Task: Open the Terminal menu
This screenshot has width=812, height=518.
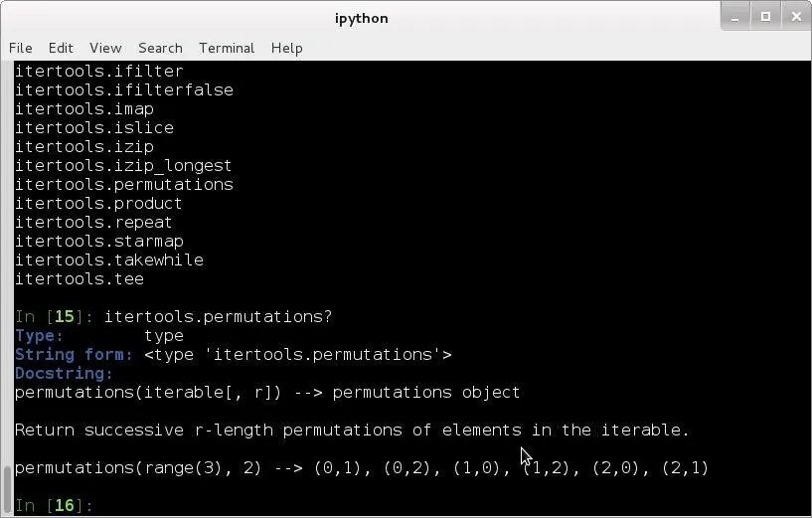Action: pos(227,48)
